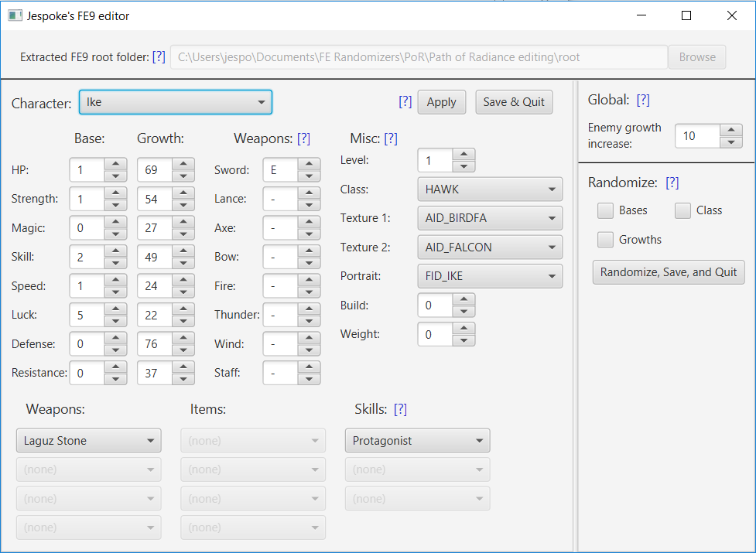Click the base Luck field showing 5

(87, 315)
